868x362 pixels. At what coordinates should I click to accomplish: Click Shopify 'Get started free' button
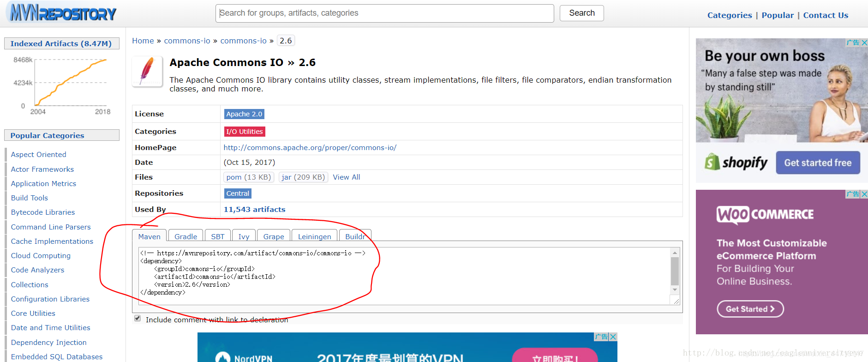click(818, 163)
